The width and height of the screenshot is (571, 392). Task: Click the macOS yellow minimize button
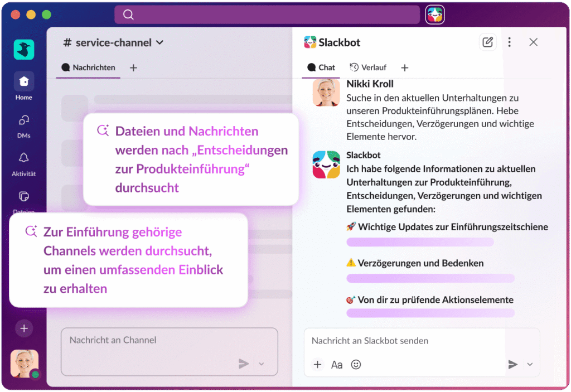pos(31,14)
